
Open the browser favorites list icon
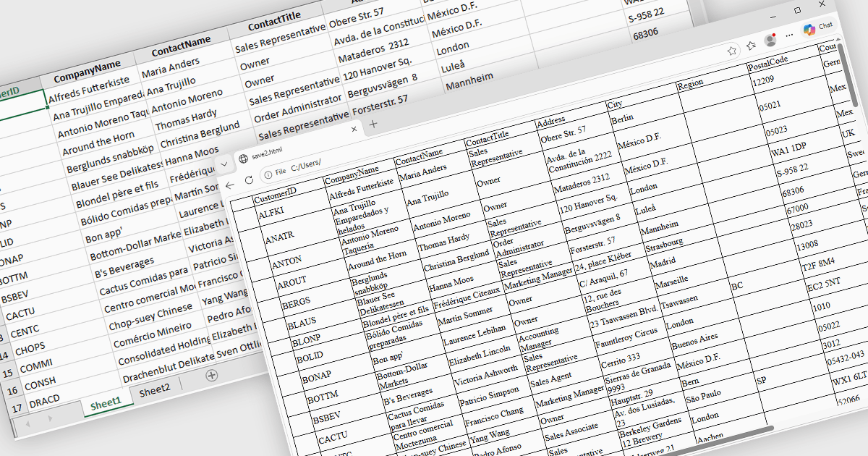point(751,44)
